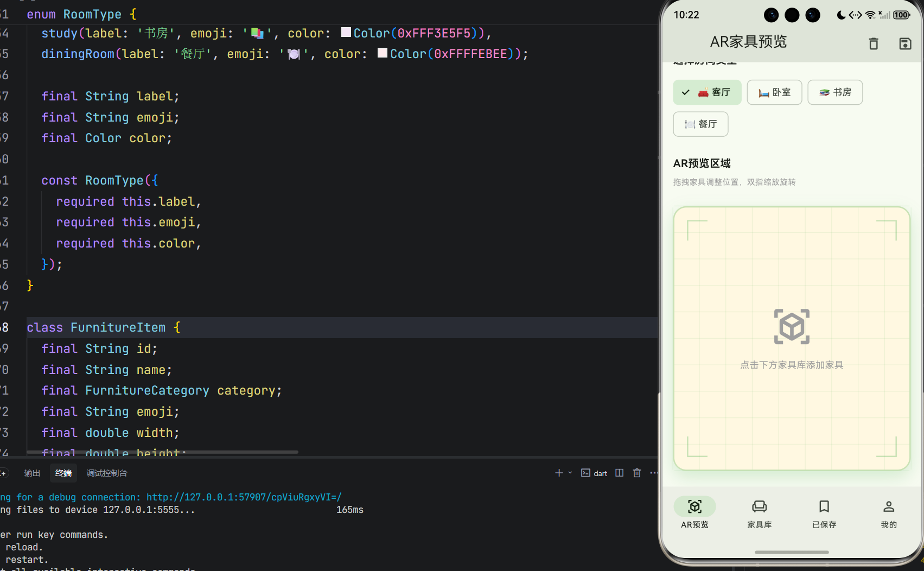
Task: Open the 我的 bottom navigation tab
Action: tap(888, 513)
